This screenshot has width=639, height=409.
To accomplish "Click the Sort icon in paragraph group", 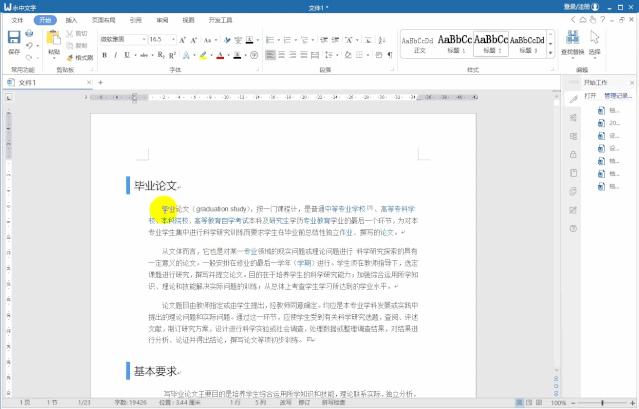I will point(381,40).
